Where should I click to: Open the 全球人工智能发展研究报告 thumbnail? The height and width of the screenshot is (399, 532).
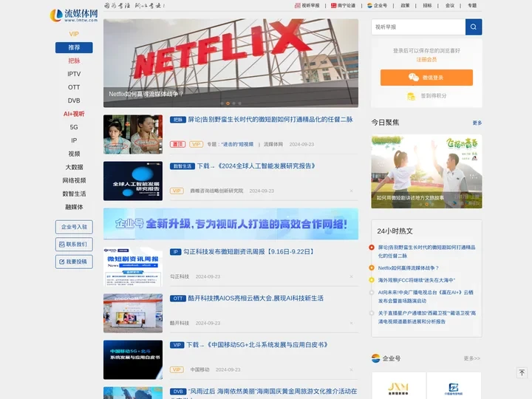133,181
